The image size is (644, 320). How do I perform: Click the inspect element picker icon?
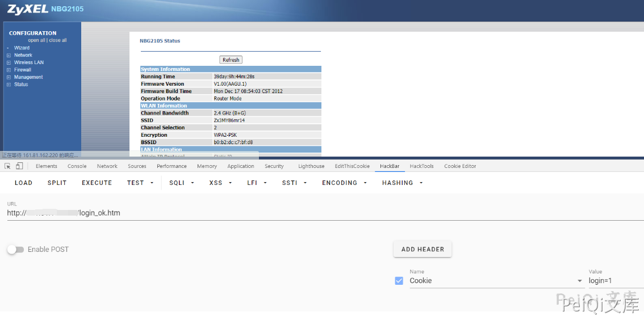point(7,166)
